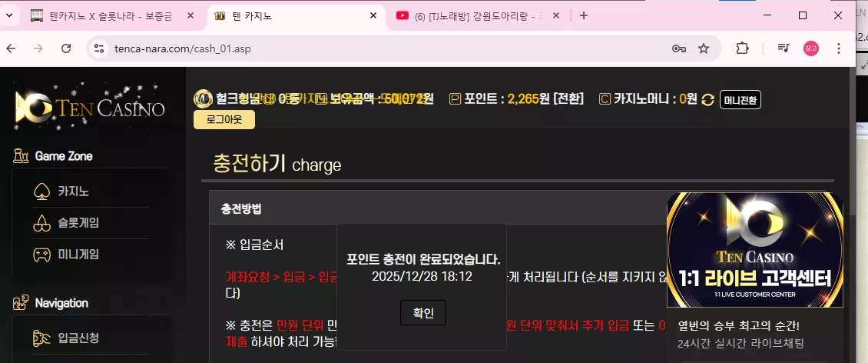Click the 포인트 [전환] link

pyautogui.click(x=568, y=99)
